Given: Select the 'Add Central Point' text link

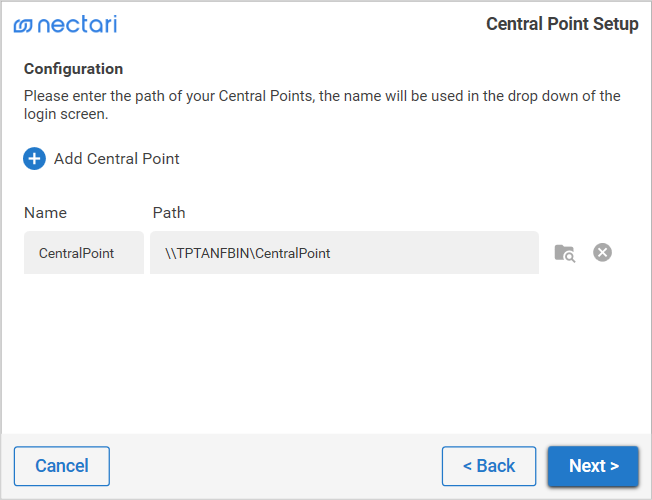Looking at the screenshot, I should point(116,158).
